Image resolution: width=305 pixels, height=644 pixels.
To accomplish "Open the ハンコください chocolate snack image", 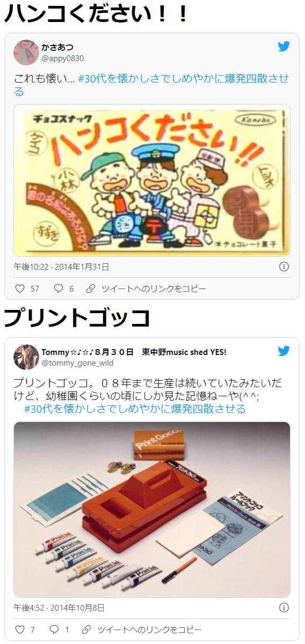I will point(152,180).
